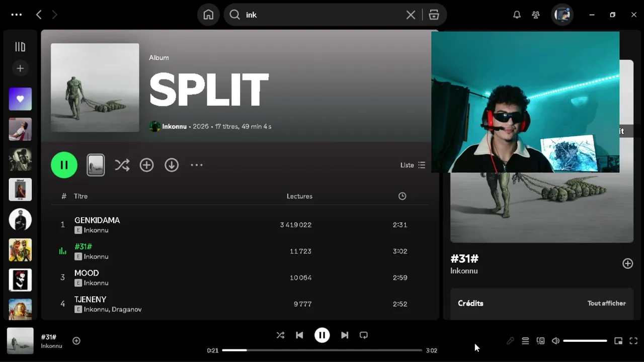This screenshot has height=362, width=644.
Task: Mute the volume speaker icon
Action: (555, 341)
